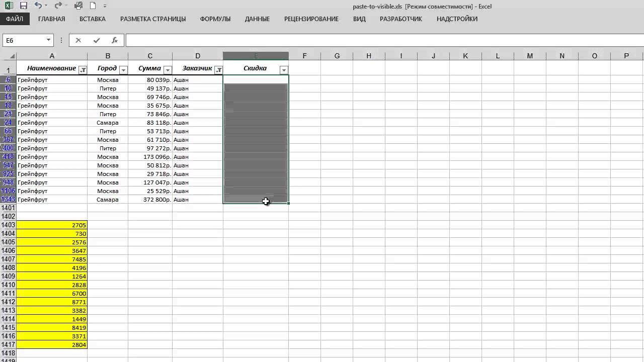Select yellow cell with value 7485
The image size is (644, 362).
(x=52, y=259)
